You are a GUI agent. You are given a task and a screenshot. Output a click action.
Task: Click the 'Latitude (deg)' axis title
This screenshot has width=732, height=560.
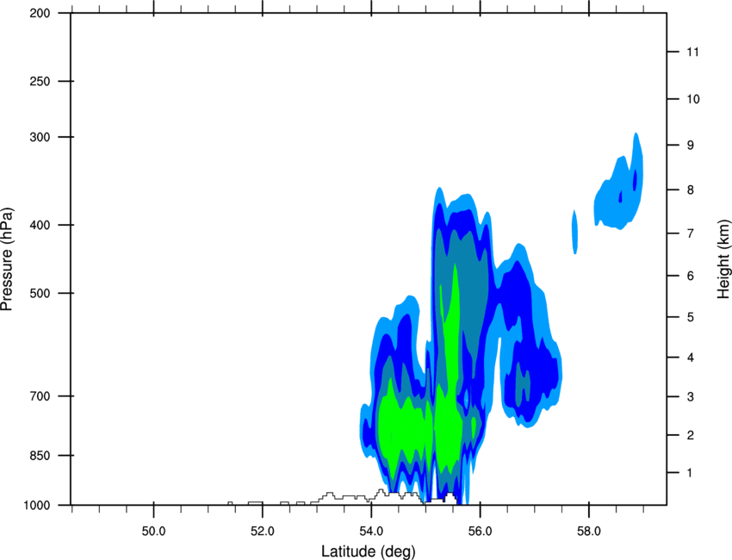(368, 551)
